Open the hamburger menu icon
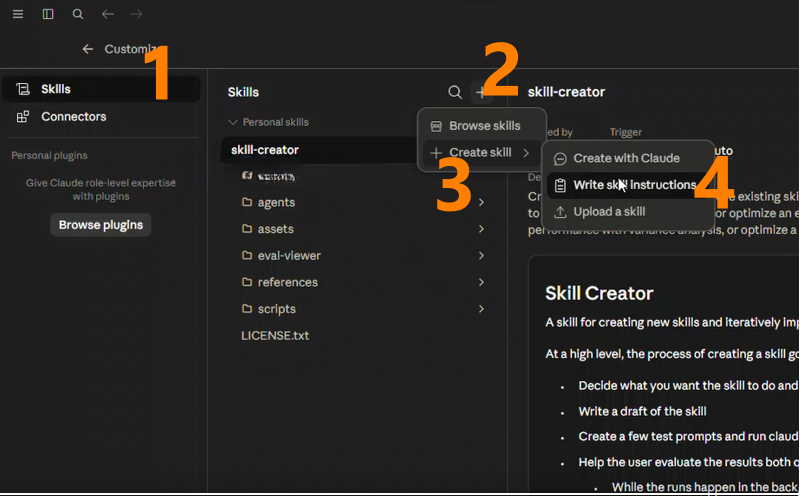 [x=18, y=14]
